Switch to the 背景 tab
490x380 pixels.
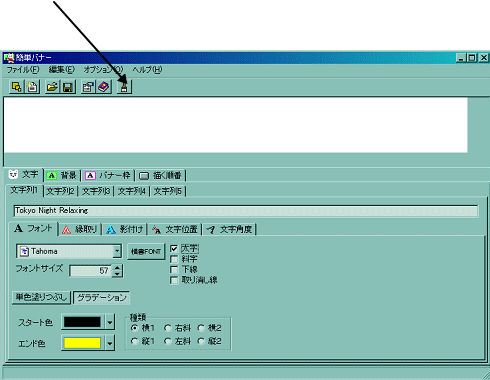pyautogui.click(x=62, y=175)
